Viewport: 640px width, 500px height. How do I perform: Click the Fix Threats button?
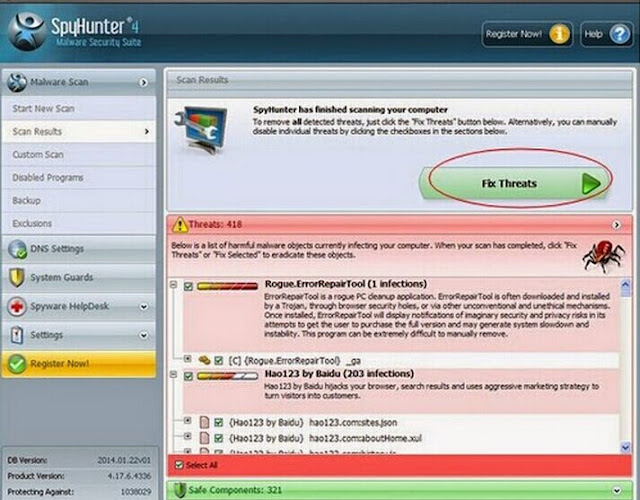(514, 184)
